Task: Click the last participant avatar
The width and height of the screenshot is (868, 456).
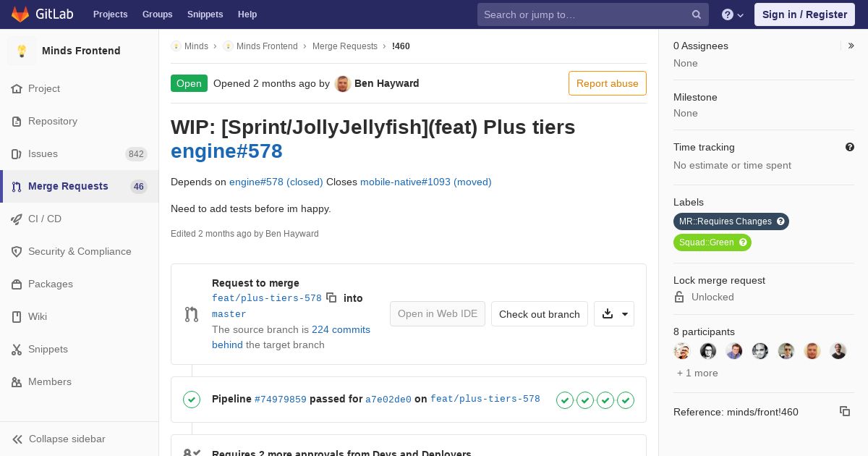Action: click(838, 351)
